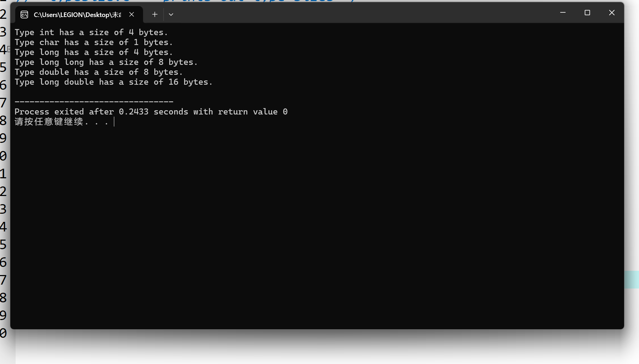The height and width of the screenshot is (364, 639).
Task: Close the terminal window
Action: [x=612, y=13]
